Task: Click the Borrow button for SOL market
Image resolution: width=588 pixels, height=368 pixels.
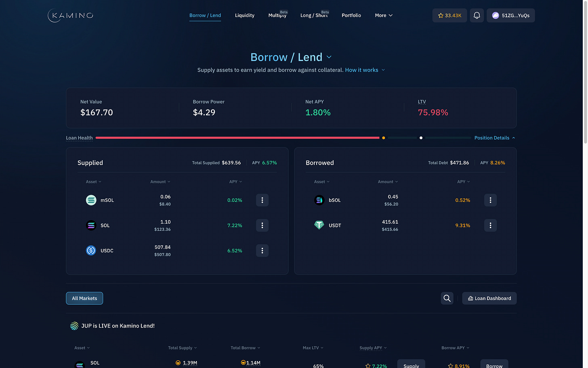Action: 494,364
